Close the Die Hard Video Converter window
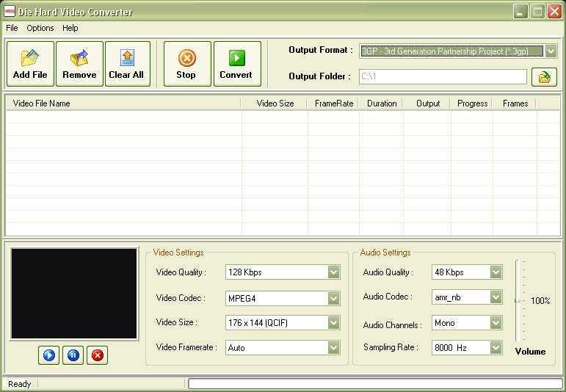This screenshot has height=392, width=566. coord(554,12)
